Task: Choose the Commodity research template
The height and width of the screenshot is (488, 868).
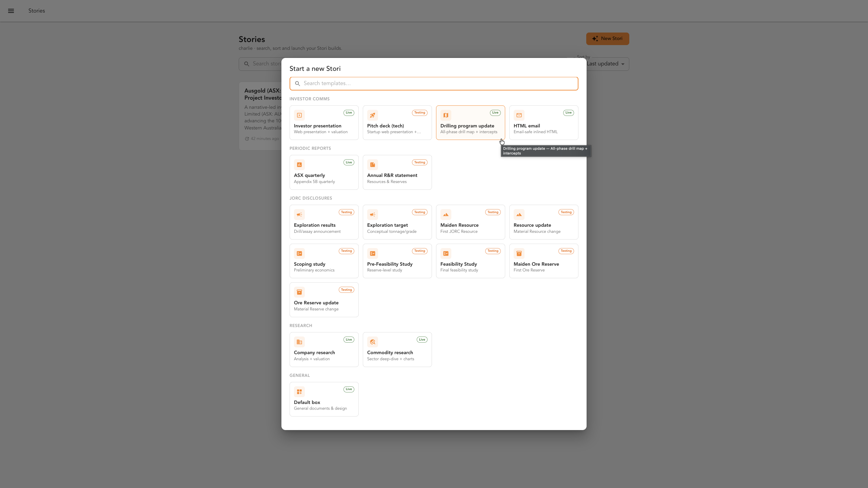Action: click(x=397, y=349)
